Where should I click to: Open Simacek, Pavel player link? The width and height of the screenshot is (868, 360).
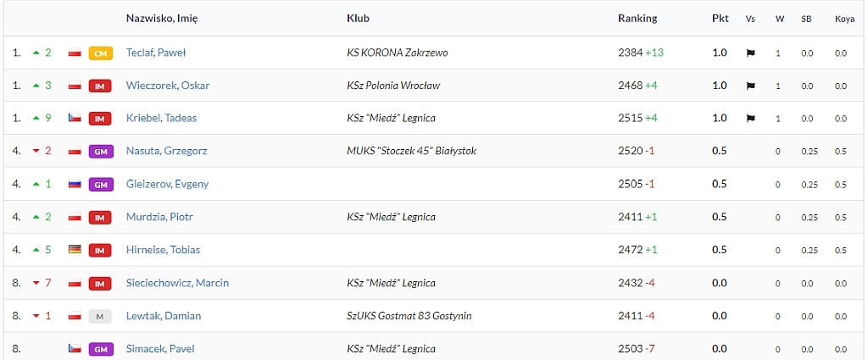[x=160, y=349]
